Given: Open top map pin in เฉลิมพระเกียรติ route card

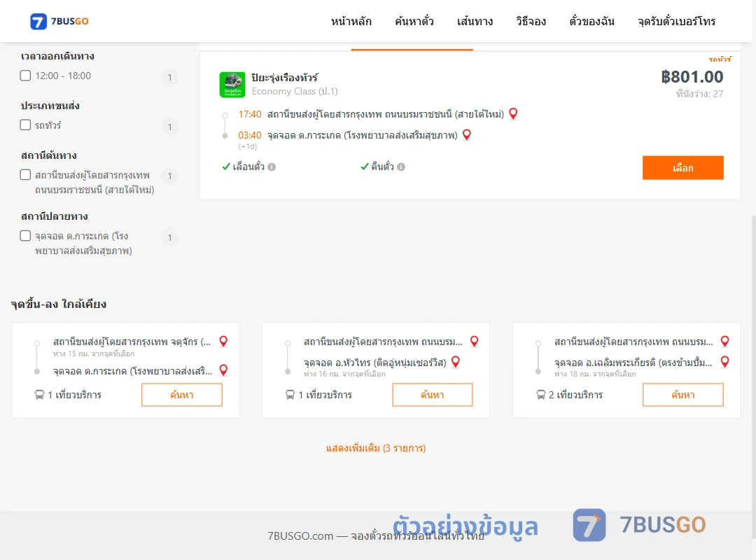Looking at the screenshot, I should point(725,342).
